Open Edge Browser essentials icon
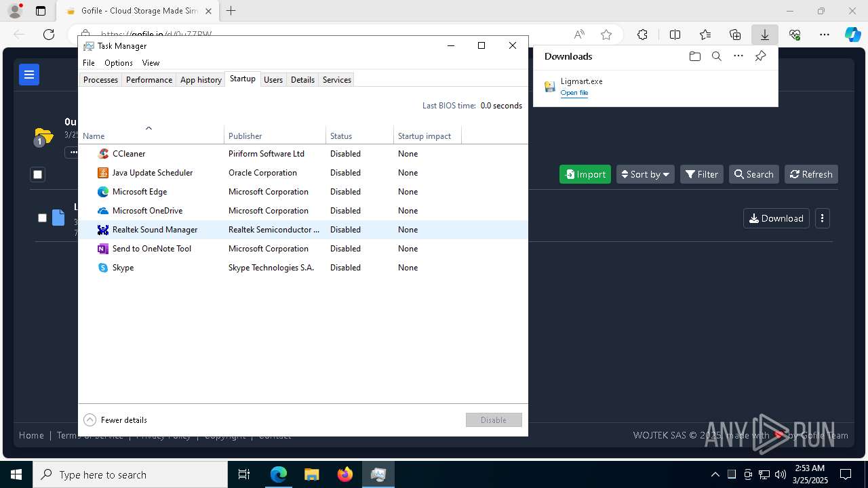This screenshot has width=868, height=488. [795, 35]
